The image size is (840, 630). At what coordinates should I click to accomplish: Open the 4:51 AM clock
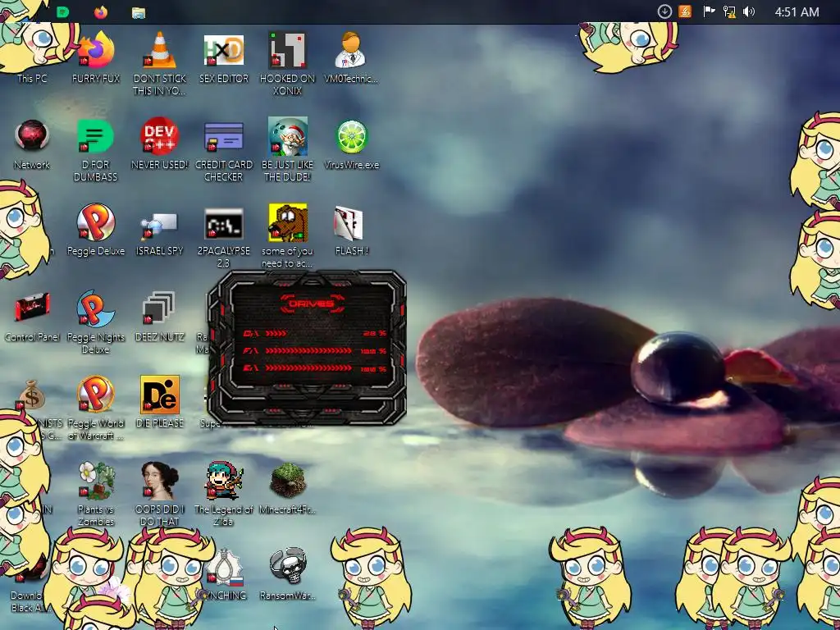pyautogui.click(x=797, y=11)
